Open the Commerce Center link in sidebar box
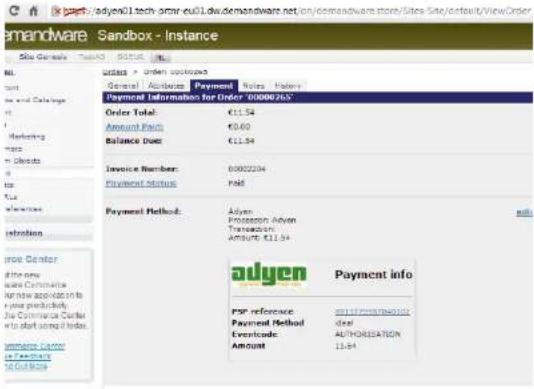This screenshot has width=534, height=389. (34, 346)
